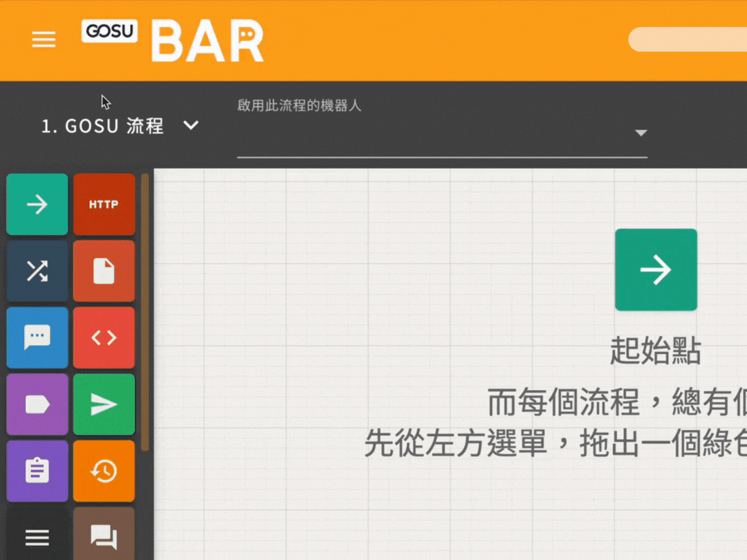Select the green start arrow node in sidebar
Image resolution: width=747 pixels, height=560 pixels.
point(37,204)
